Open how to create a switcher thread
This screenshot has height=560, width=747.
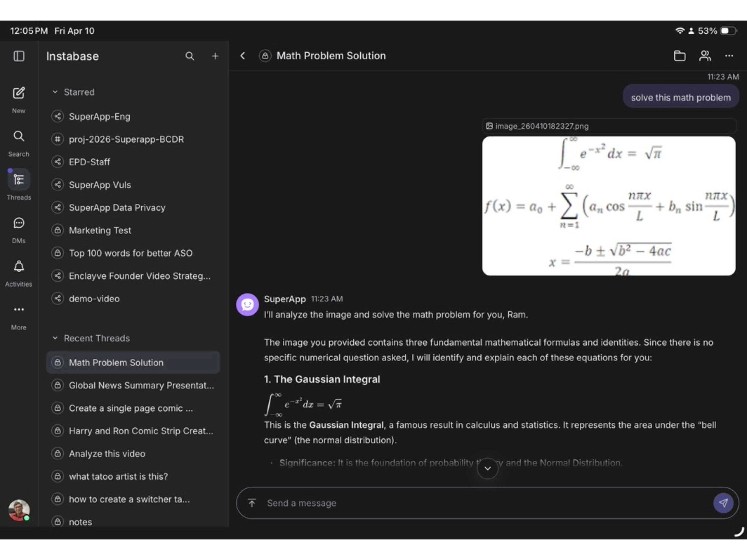click(133, 499)
